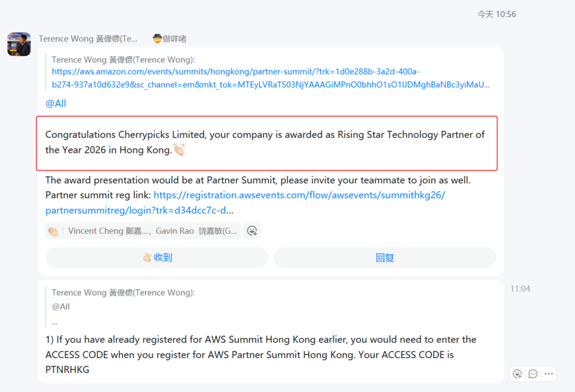Open emoji reaction in message hover toolbar

(517, 374)
